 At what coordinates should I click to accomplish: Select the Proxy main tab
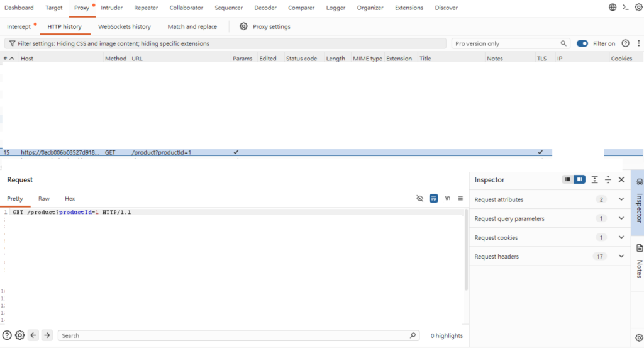click(x=82, y=8)
